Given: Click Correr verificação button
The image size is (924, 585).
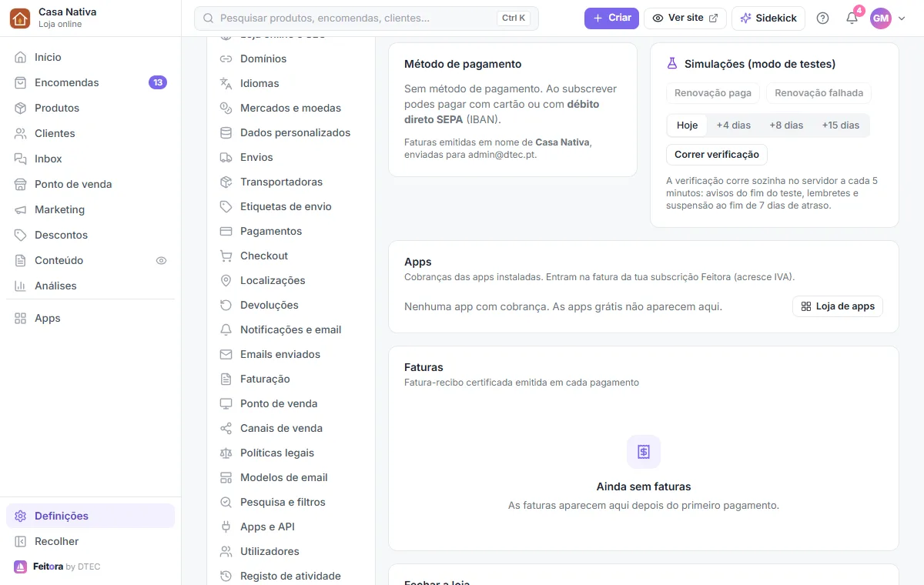Looking at the screenshot, I should click(717, 154).
